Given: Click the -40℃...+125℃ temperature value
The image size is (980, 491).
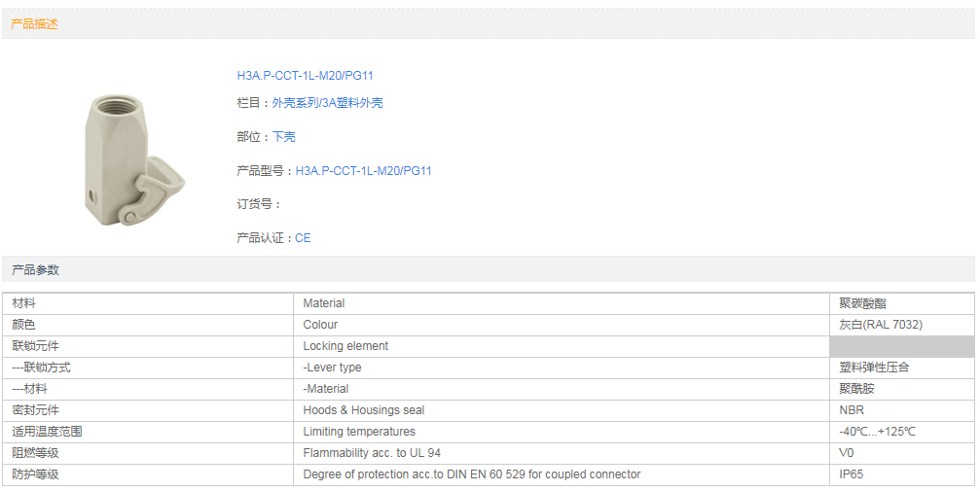Looking at the screenshot, I should pos(877,432).
